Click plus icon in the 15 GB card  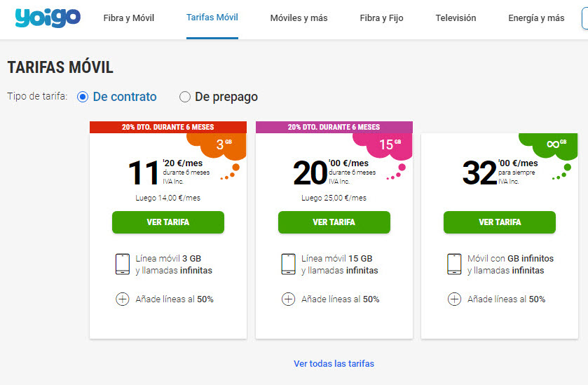tap(288, 299)
